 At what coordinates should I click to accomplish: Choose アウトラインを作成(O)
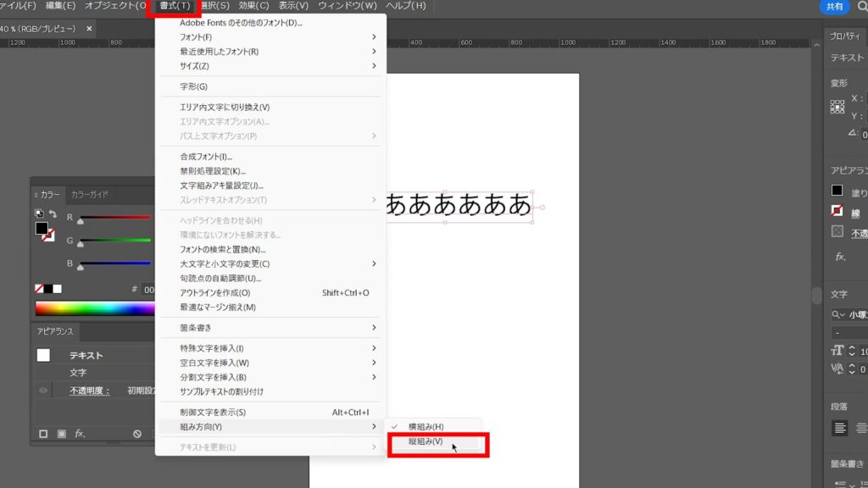[271, 292]
